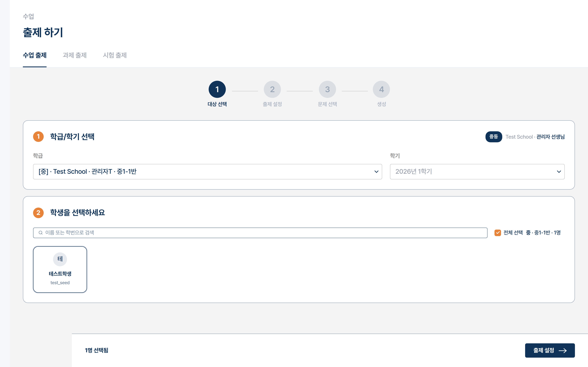The image size is (588, 367).
Task: Click step 1 circle 대상 선택
Action: (x=217, y=89)
